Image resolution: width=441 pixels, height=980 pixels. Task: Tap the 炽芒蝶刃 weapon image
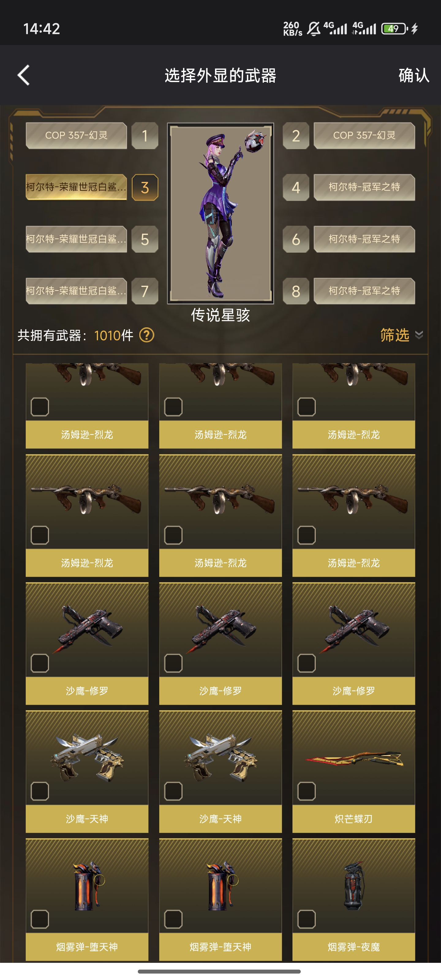(353, 758)
